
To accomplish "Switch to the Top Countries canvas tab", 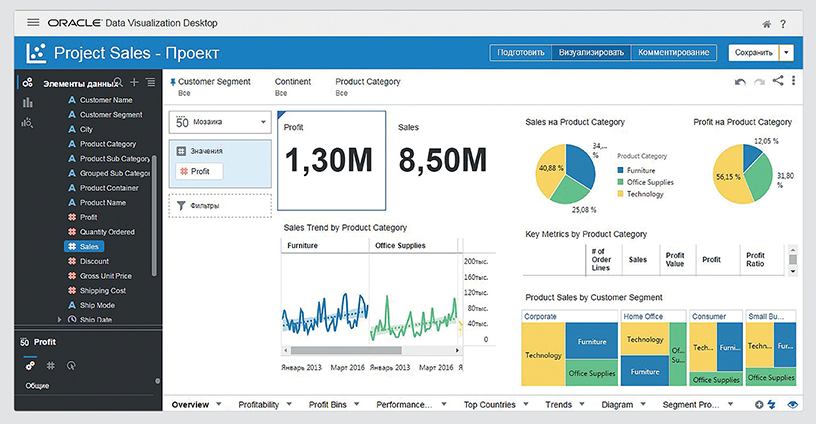I will click(490, 404).
